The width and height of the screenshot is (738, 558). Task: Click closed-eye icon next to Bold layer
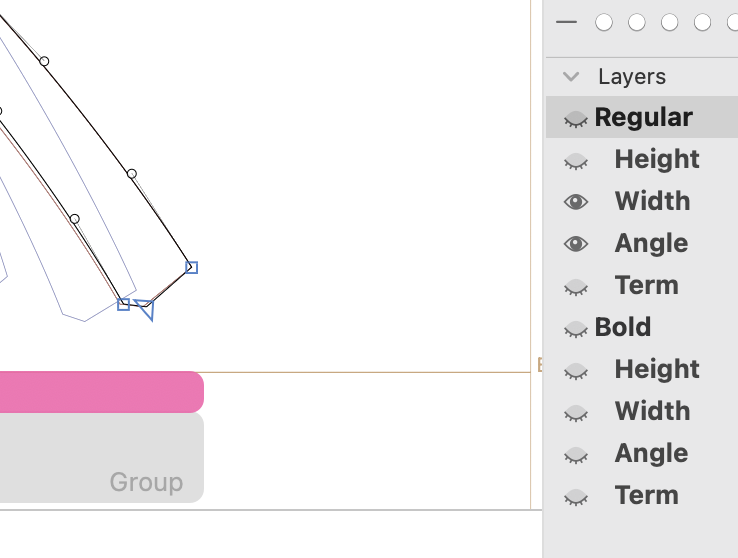click(x=575, y=329)
